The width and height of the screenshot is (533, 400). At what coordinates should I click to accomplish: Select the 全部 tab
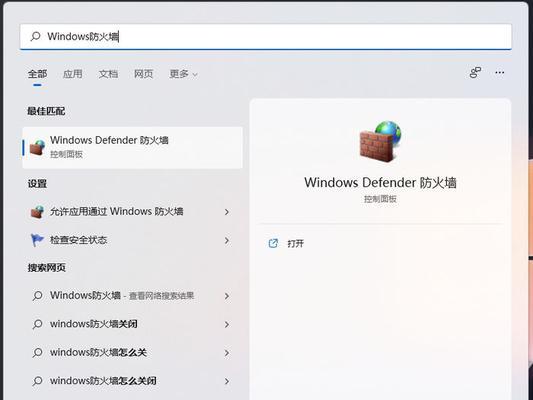[x=37, y=74]
